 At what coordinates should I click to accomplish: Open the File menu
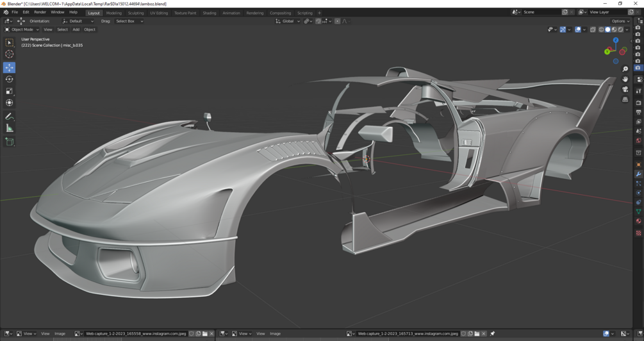click(x=15, y=12)
